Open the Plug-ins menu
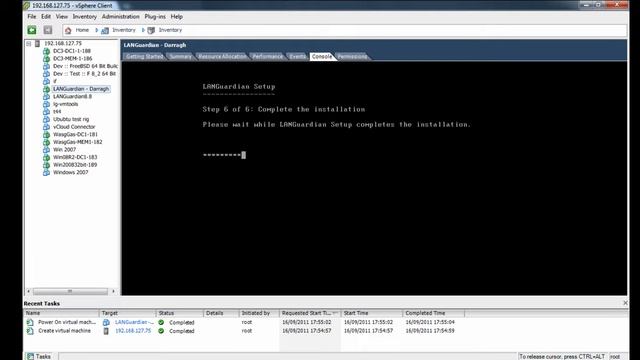This screenshot has height=360, width=640. pyautogui.click(x=155, y=17)
